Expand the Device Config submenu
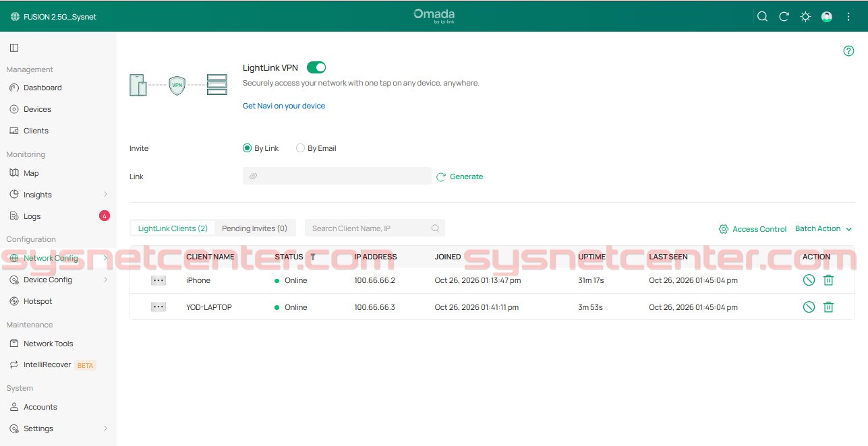This screenshot has width=868, height=446. coord(105,280)
